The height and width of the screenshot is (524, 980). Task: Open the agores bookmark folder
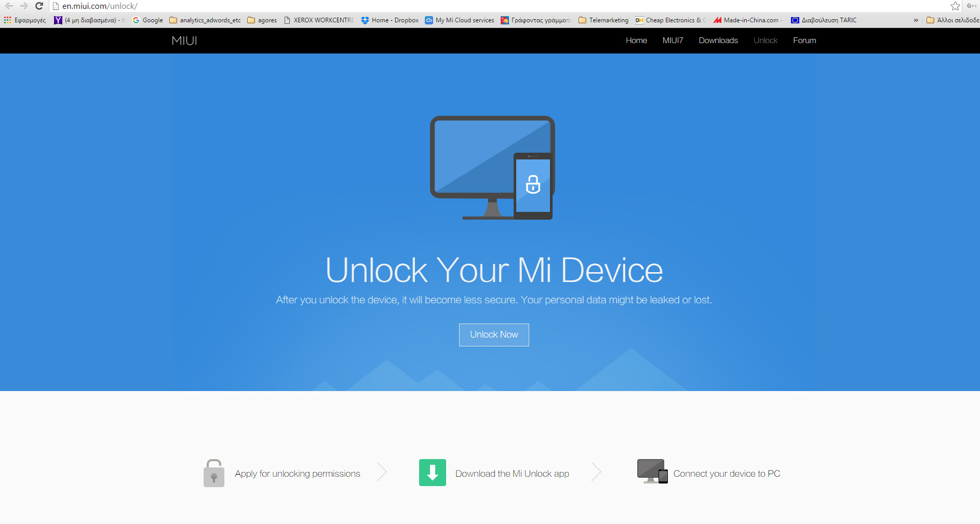pos(262,20)
